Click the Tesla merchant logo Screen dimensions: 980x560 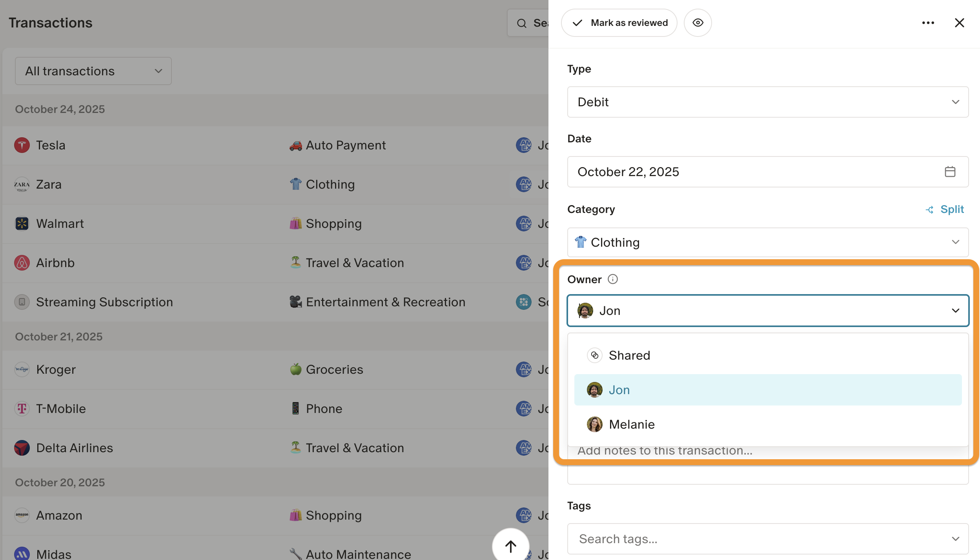pos(22,145)
